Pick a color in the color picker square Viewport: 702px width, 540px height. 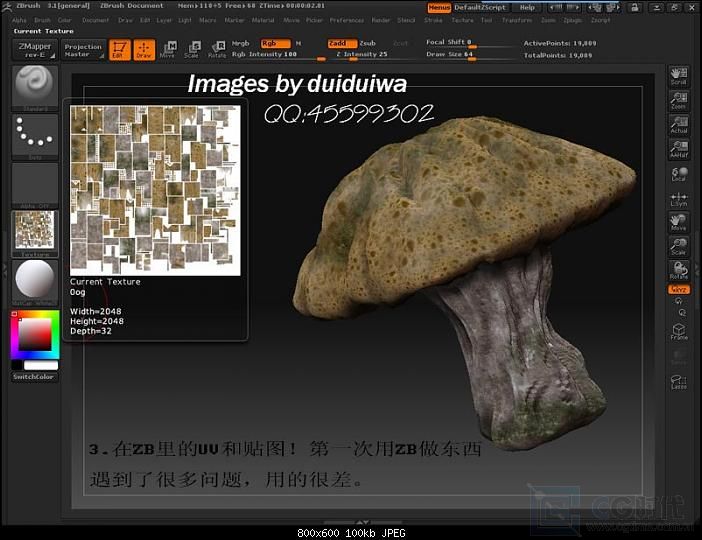pyautogui.click(x=35, y=334)
